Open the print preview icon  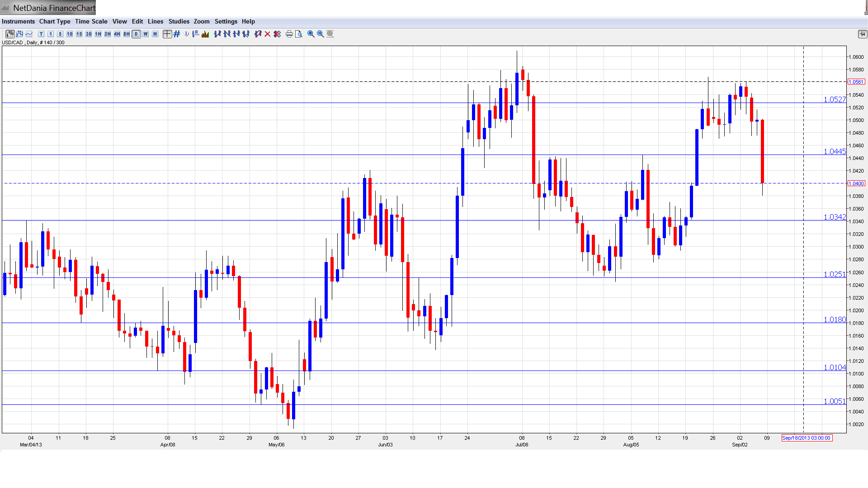point(299,34)
